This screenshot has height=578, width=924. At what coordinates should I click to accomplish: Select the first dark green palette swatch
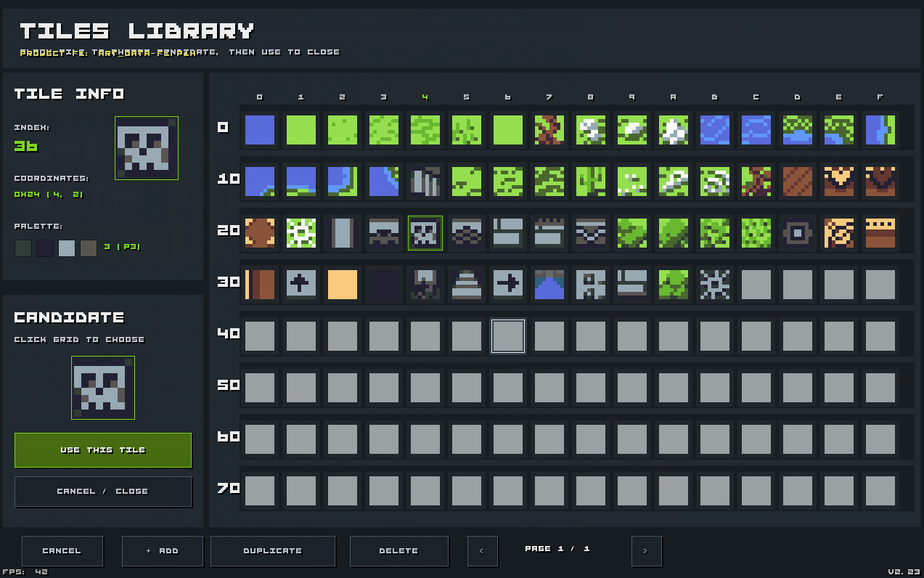pyautogui.click(x=23, y=248)
